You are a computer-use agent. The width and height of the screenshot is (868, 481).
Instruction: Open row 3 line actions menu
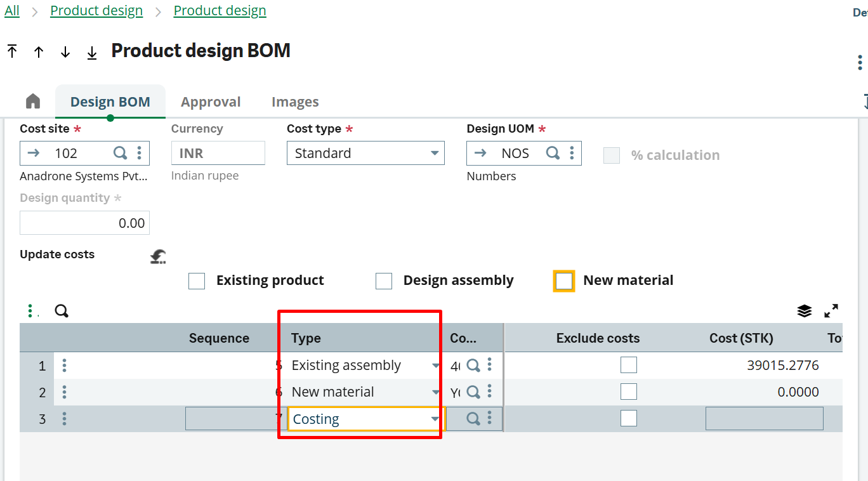click(64, 419)
